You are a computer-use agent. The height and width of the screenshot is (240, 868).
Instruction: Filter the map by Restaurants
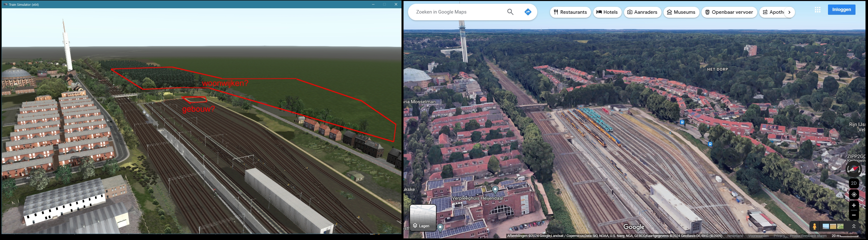click(x=570, y=12)
